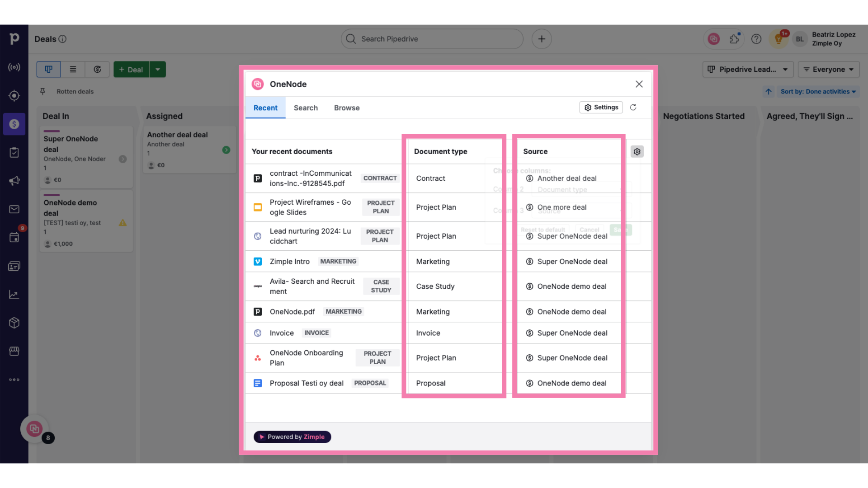The height and width of the screenshot is (488, 868).
Task: Switch to forecast view icon
Action: 97,69
